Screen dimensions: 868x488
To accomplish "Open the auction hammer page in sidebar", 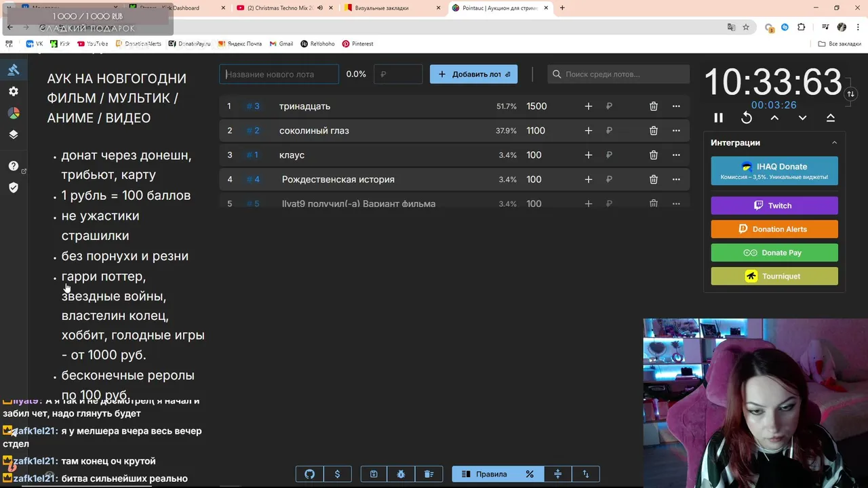I will point(14,70).
